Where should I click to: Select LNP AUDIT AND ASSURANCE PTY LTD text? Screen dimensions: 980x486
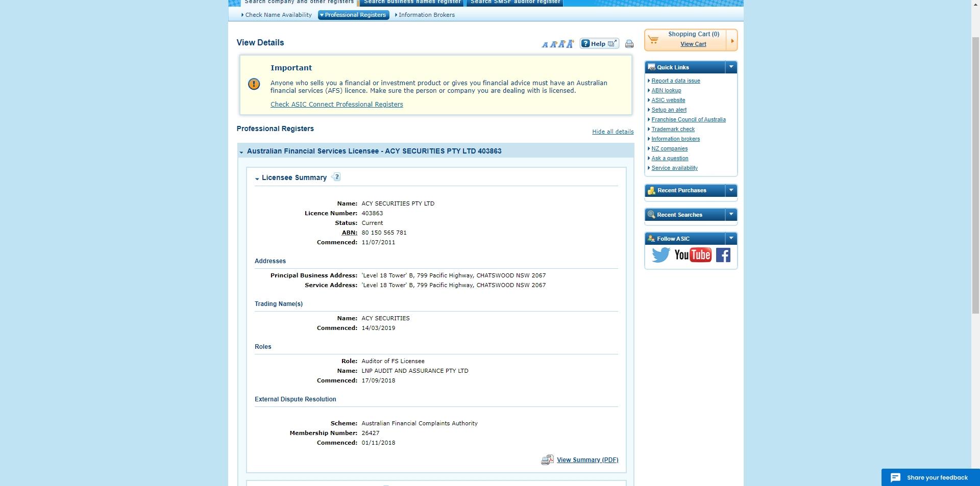pyautogui.click(x=414, y=371)
